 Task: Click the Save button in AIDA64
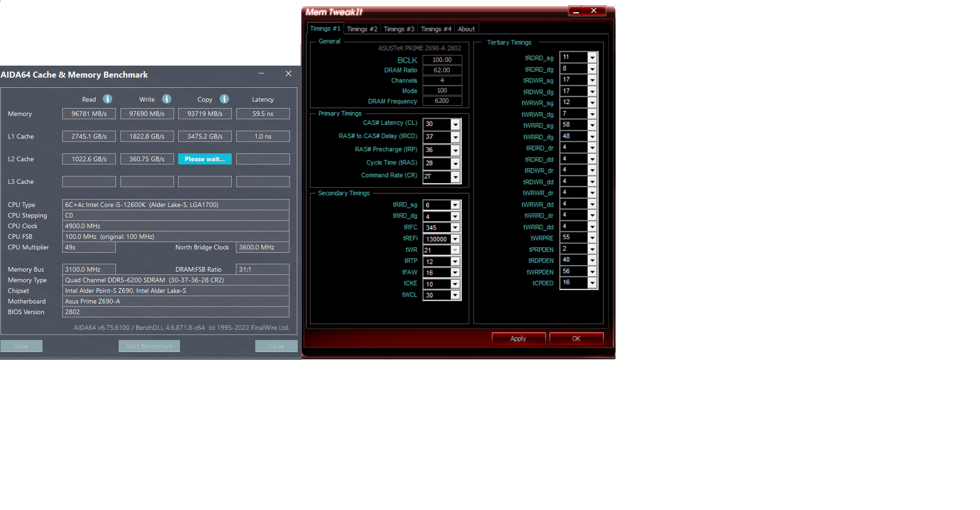21,346
